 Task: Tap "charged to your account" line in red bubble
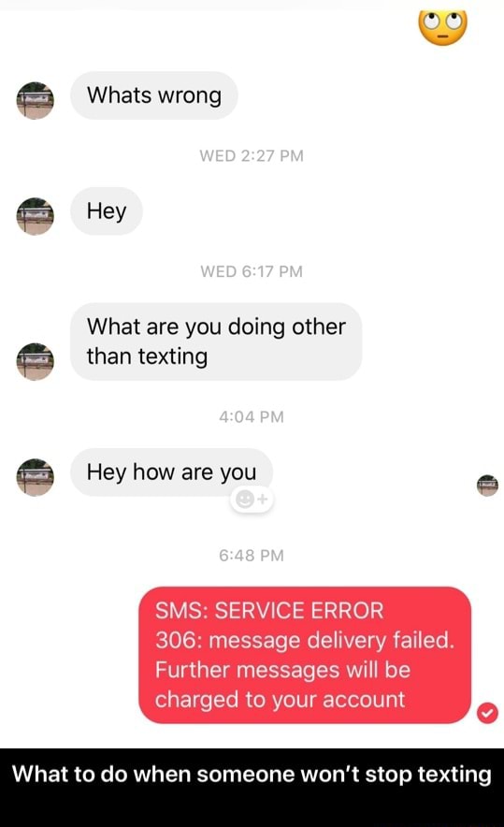tap(280, 700)
